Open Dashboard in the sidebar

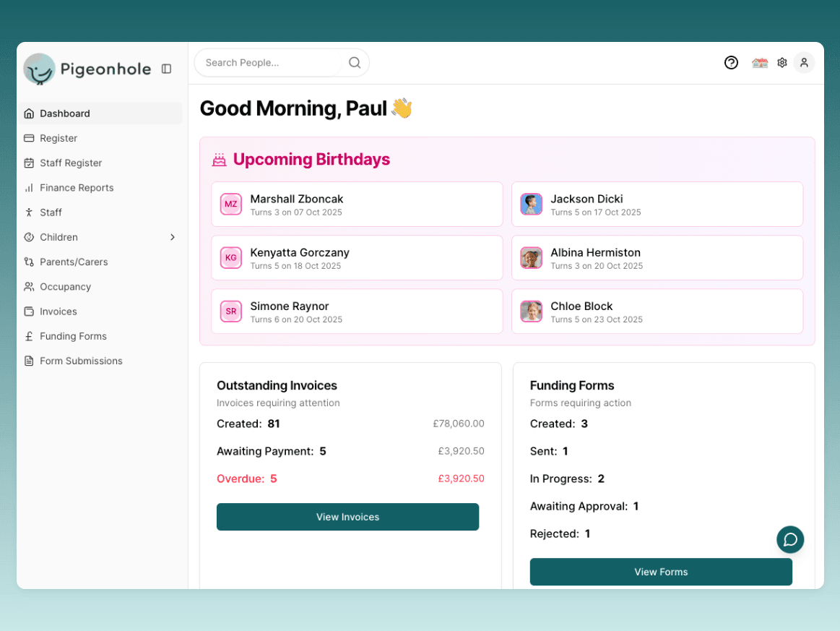tap(65, 113)
